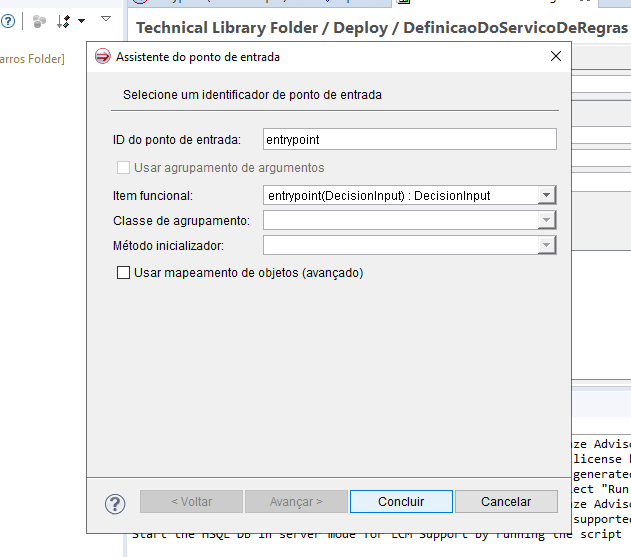The height and width of the screenshot is (557, 631).
Task: Click the ID do ponto de entrada field
Action: 410,139
